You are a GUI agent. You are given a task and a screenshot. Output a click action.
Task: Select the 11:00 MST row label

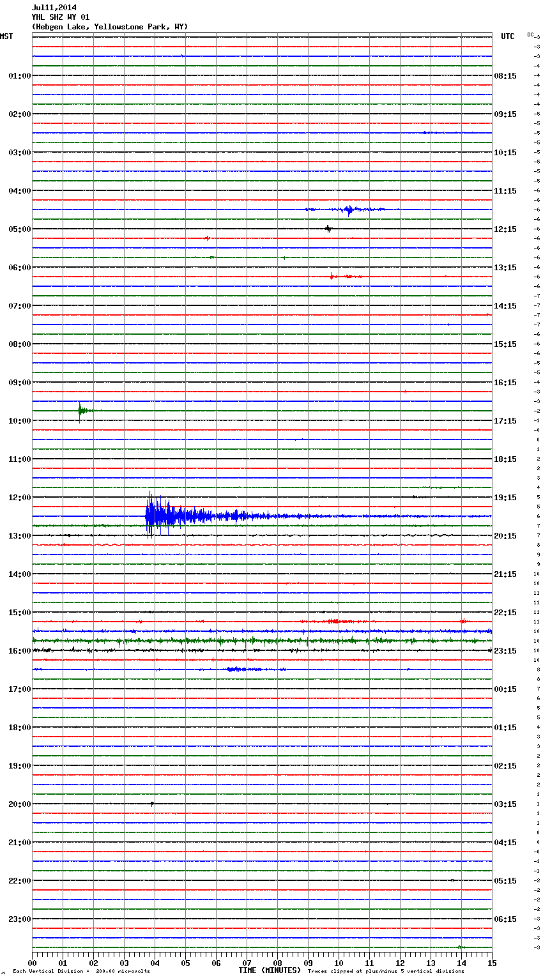19,459
